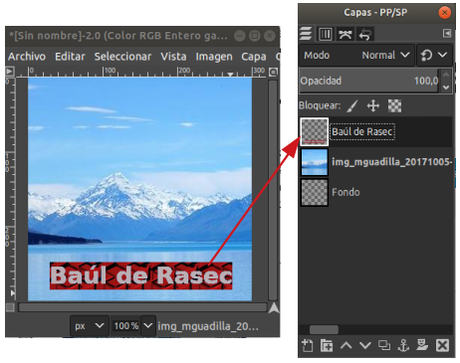Open the Archivo menu
The width and height of the screenshot is (460, 363).
(27, 56)
